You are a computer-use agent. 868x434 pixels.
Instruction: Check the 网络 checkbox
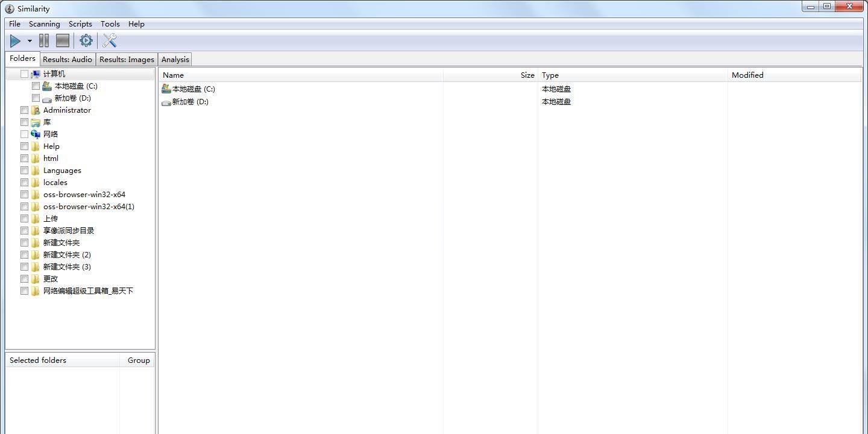24,134
